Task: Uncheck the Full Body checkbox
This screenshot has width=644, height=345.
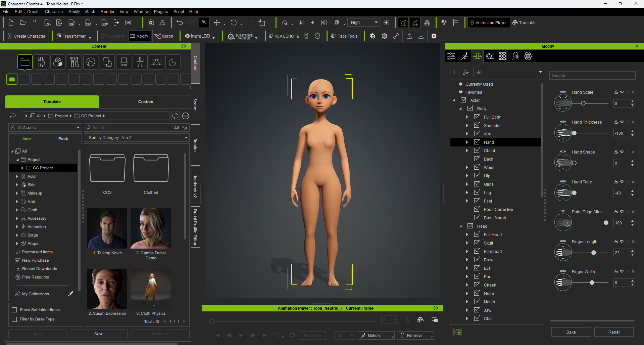Action: click(477, 117)
